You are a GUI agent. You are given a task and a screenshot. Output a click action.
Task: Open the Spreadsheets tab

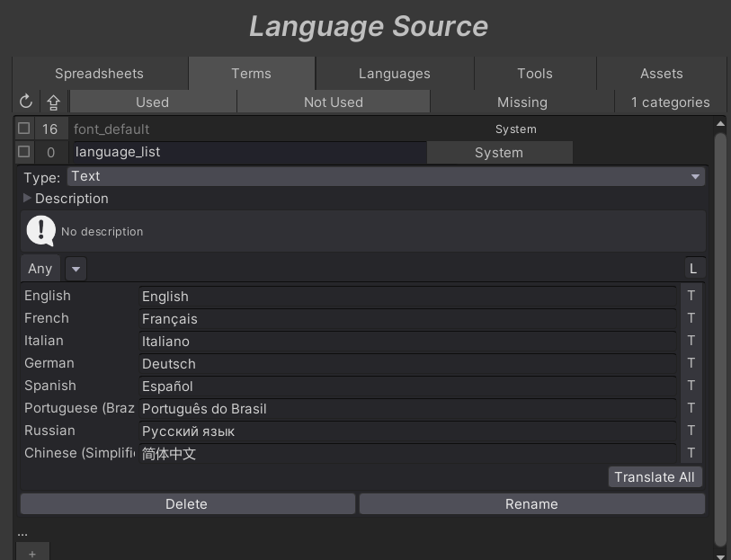coord(99,74)
